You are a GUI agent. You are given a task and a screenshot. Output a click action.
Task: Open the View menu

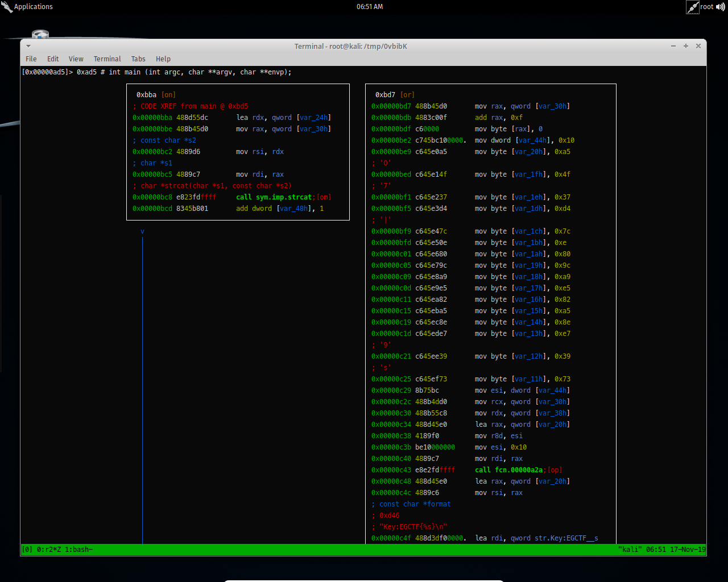[76, 59]
